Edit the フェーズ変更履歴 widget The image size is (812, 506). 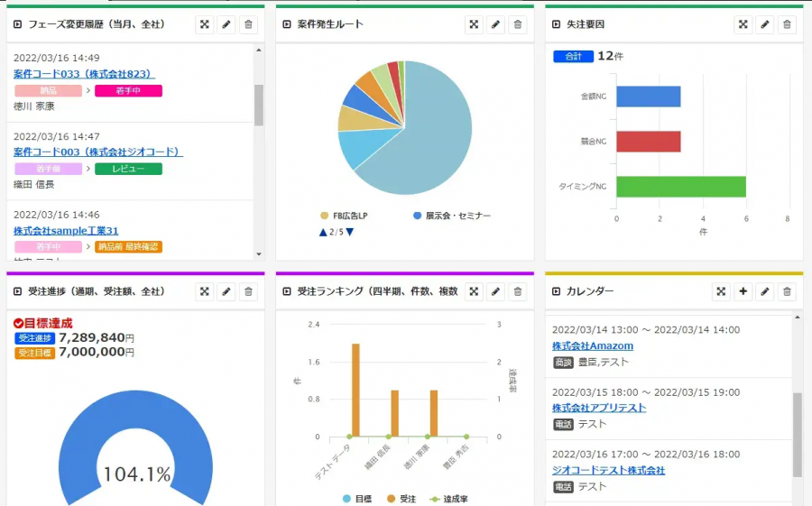[226, 24]
